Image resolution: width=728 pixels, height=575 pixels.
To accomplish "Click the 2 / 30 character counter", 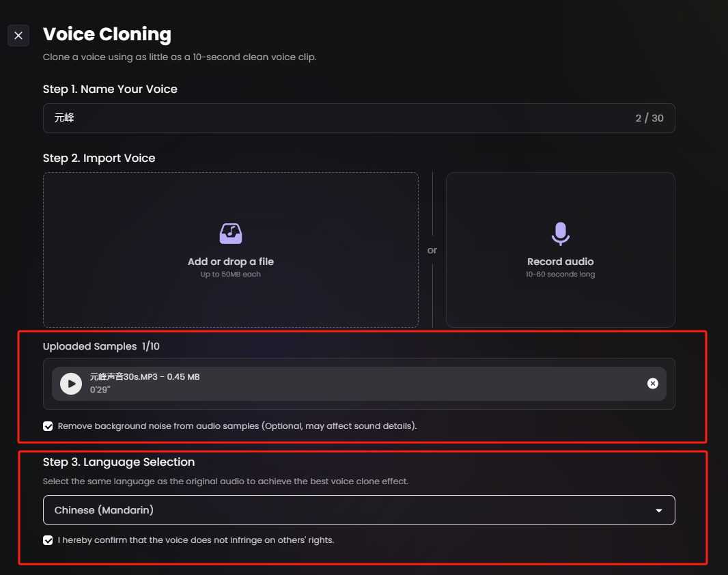I will 649,118.
